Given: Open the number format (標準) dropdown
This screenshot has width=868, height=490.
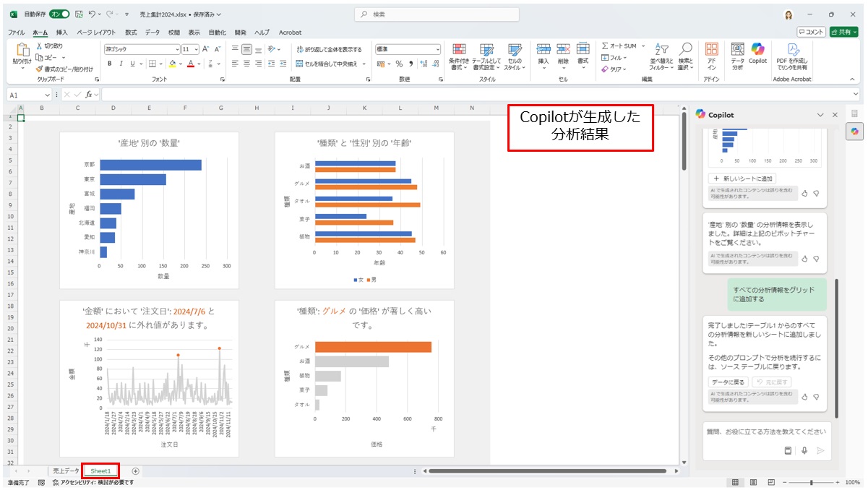Looking at the screenshot, I should pos(437,49).
